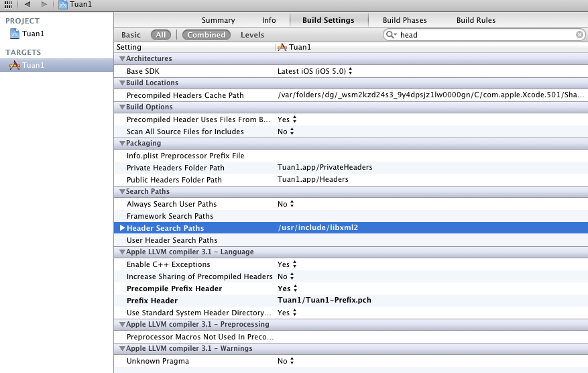
Task: Switch to the Info tab
Action: 269,20
